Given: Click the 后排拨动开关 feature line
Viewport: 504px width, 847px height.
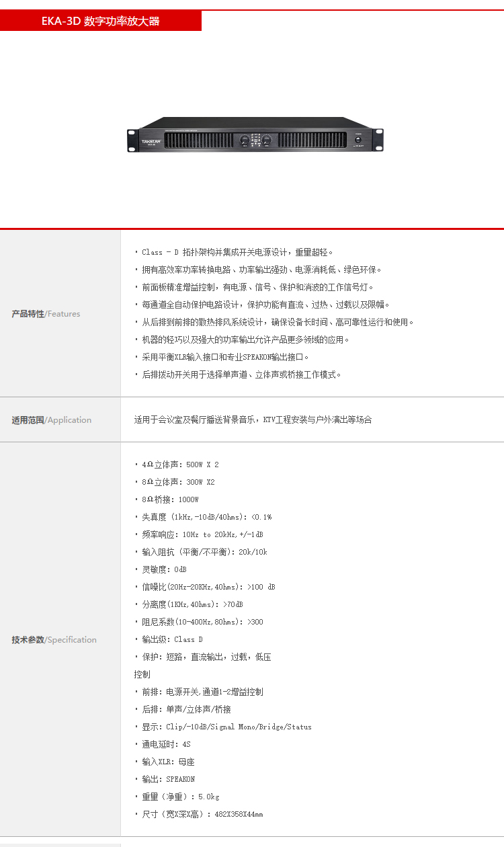Looking at the screenshot, I should 238,374.
